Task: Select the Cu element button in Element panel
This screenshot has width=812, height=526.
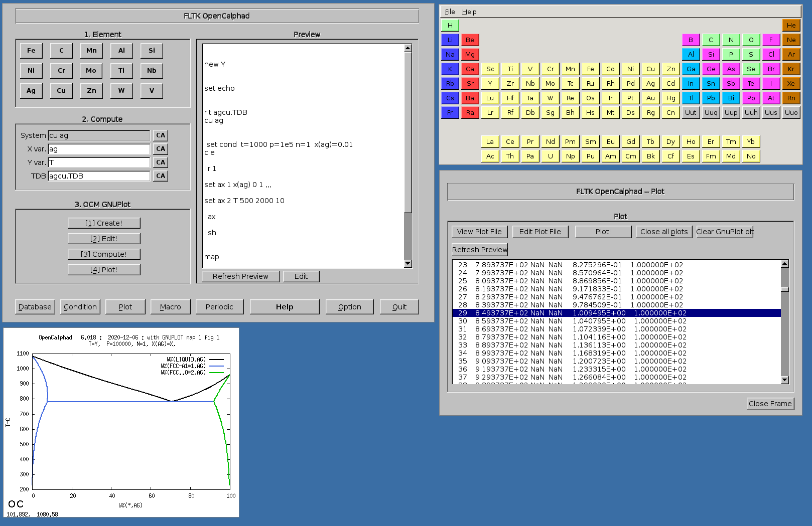Action: coord(61,91)
